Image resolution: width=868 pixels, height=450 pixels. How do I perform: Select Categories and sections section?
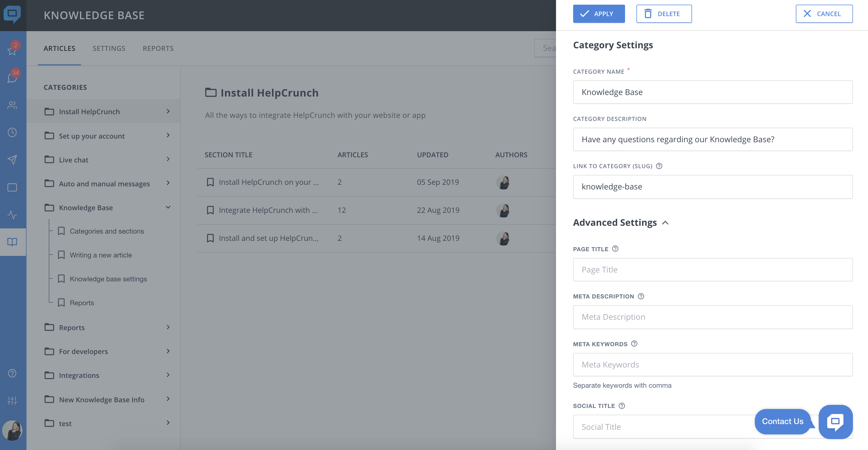107,231
